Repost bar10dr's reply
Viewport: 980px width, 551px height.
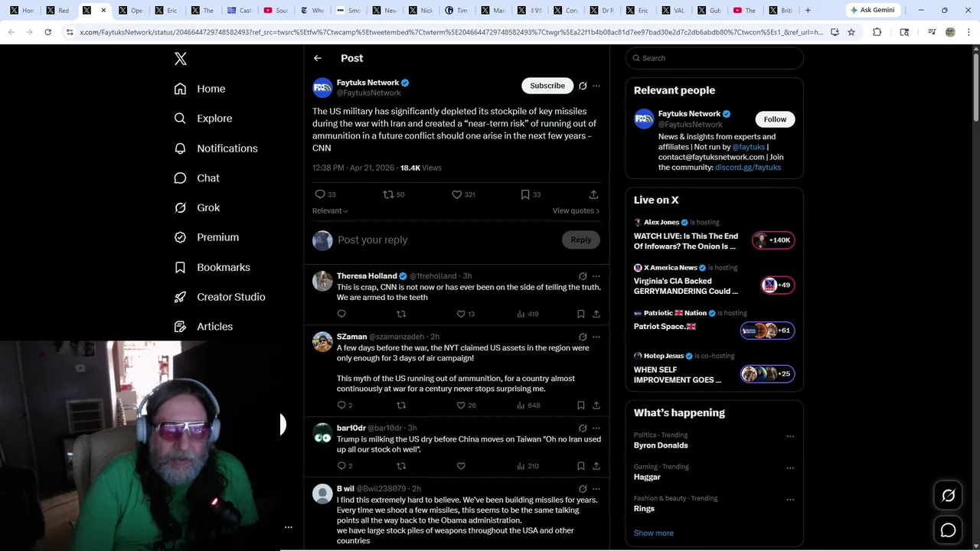click(401, 466)
